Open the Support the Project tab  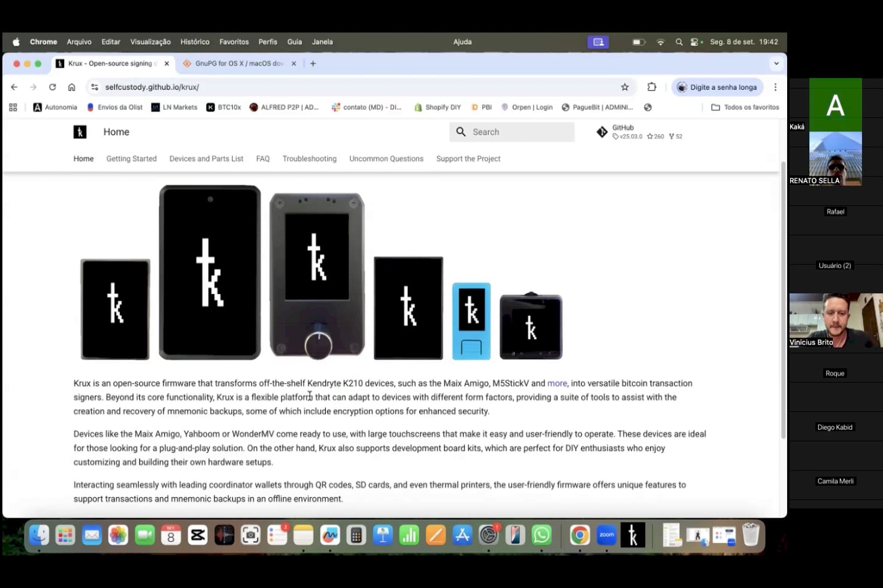pyautogui.click(x=468, y=159)
